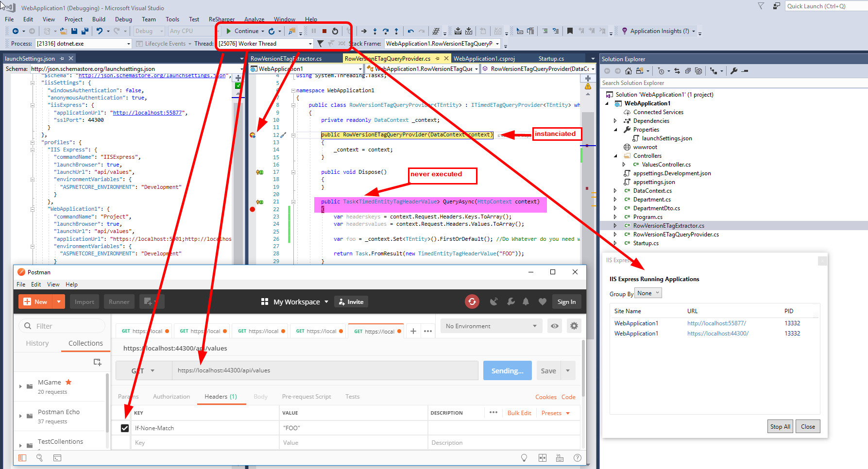
Task: Expand the Controllers folder
Action: pos(616,155)
